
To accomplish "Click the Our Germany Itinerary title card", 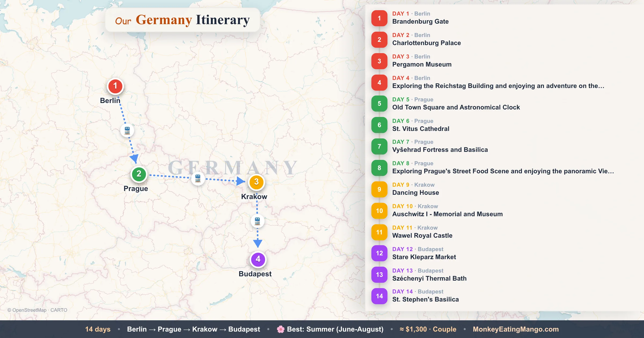I will point(182,20).
